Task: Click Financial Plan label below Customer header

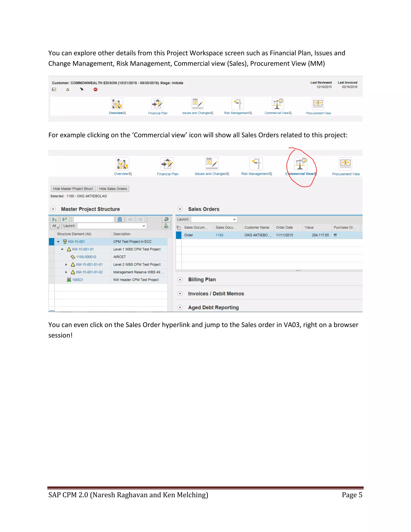Action: (x=158, y=113)
